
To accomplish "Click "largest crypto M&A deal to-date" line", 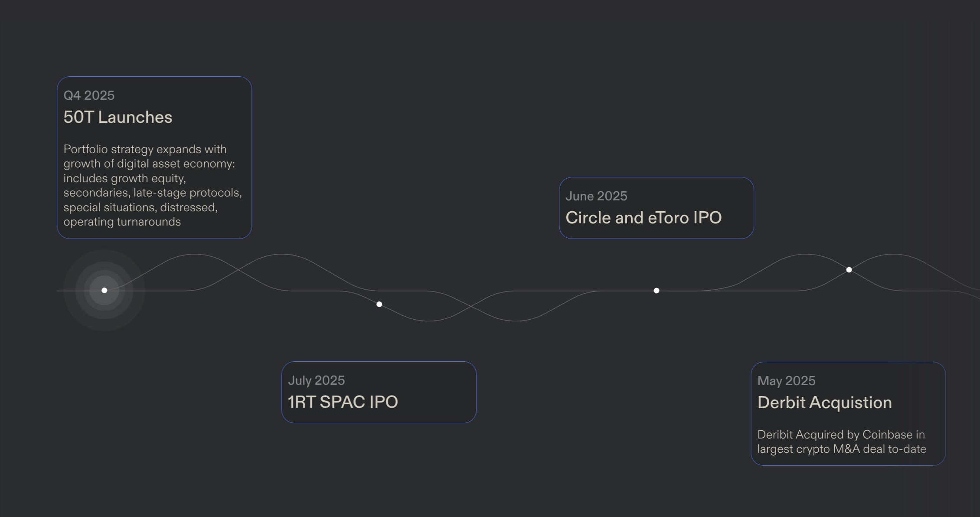I will point(842,449).
